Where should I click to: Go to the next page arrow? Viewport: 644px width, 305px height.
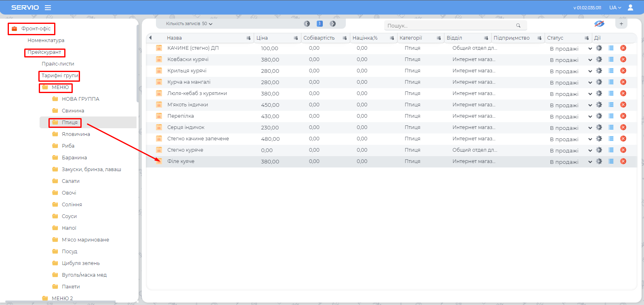[333, 24]
